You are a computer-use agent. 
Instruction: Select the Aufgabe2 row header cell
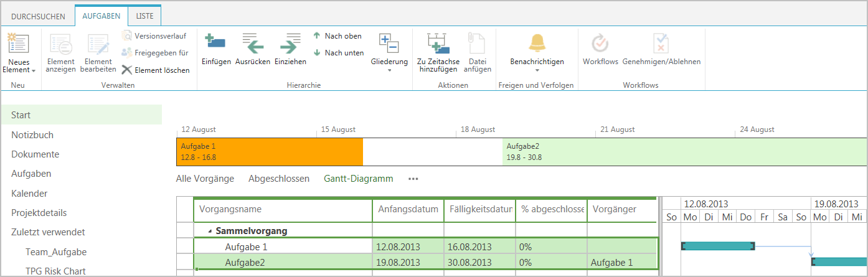coord(185,263)
